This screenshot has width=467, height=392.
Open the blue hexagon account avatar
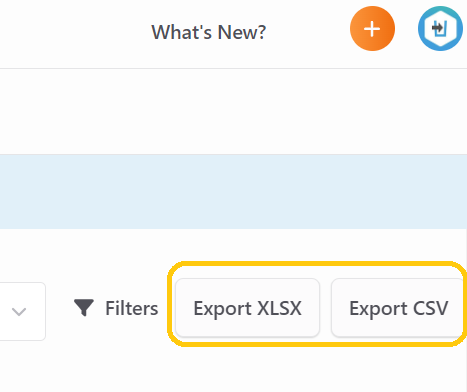point(440,29)
